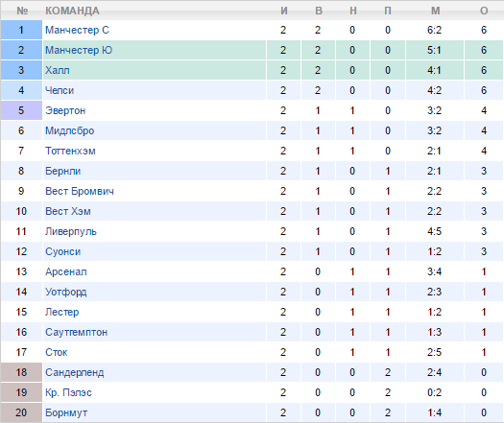Open the Саутгемптон team link
The image size is (504, 423).
pos(76,332)
